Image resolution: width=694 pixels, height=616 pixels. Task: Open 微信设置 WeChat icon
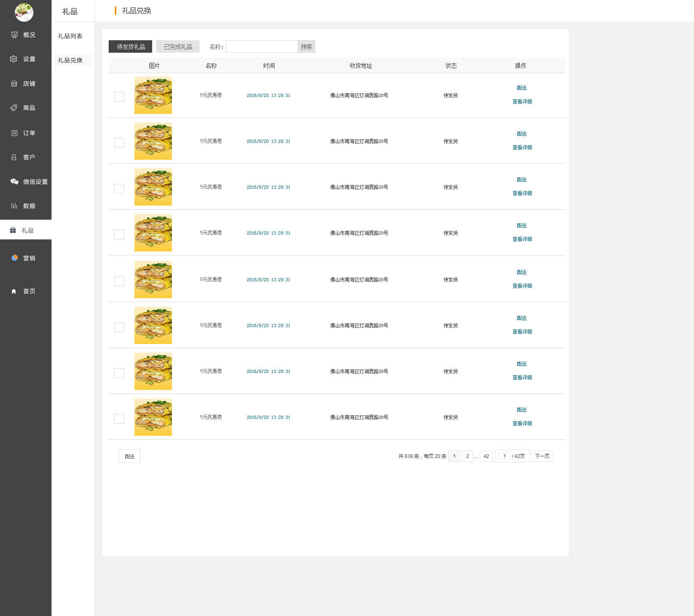(x=14, y=181)
